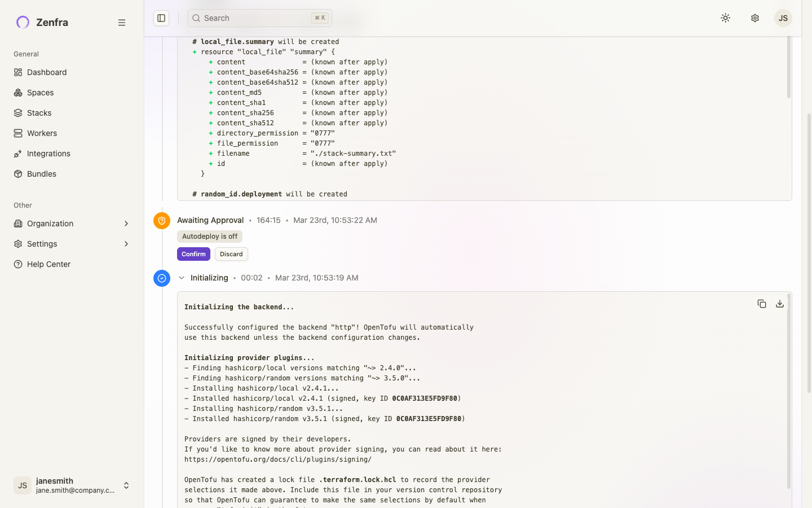
Task: Open the Dashboard sidebar icon
Action: [x=19, y=72]
